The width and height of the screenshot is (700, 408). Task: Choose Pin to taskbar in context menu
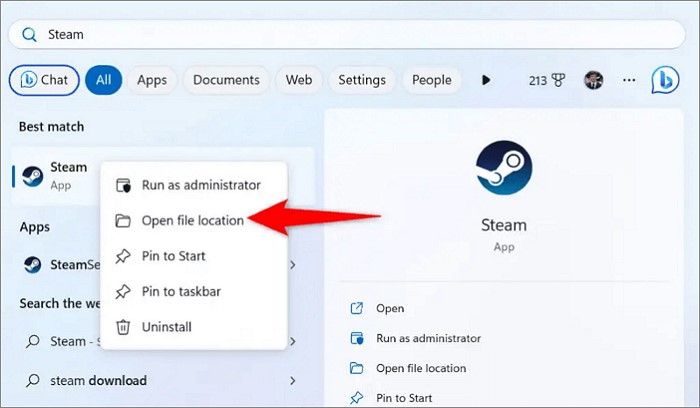coord(194,291)
